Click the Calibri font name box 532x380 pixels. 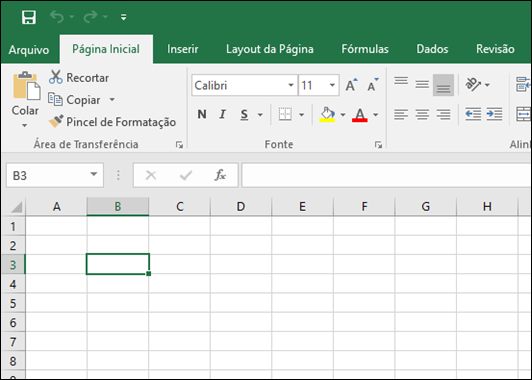point(239,85)
